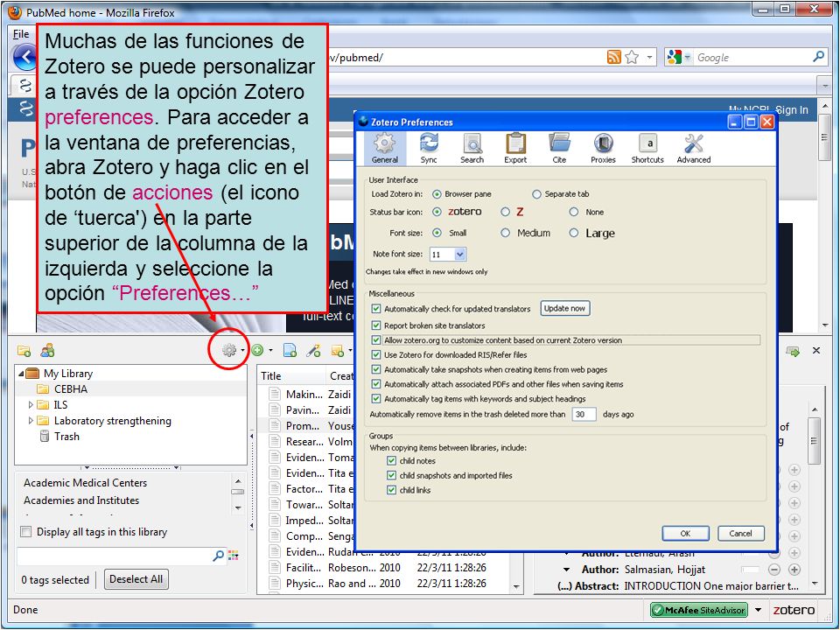This screenshot has height=630, width=840.
Task: Open Google search engine dropdown
Action: click(x=688, y=58)
